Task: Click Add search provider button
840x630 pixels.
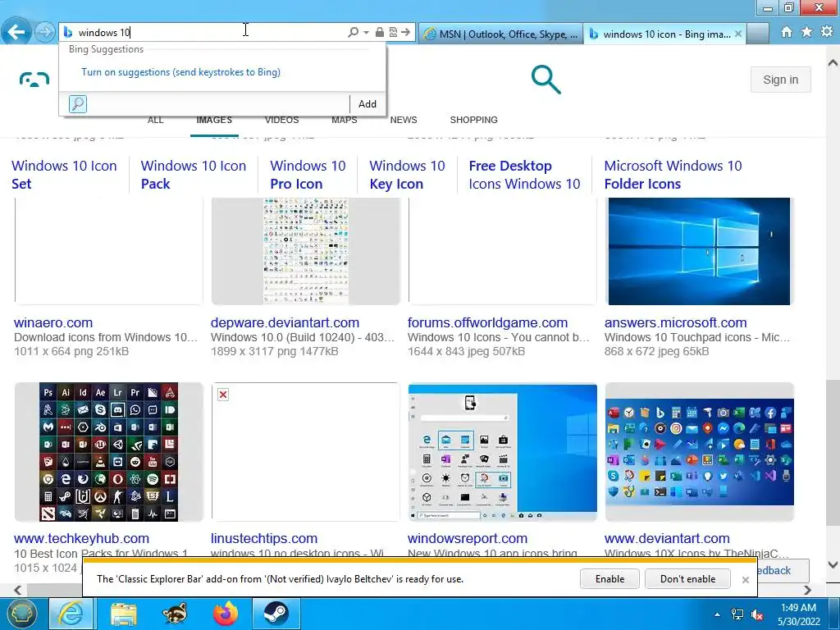Action: (367, 104)
